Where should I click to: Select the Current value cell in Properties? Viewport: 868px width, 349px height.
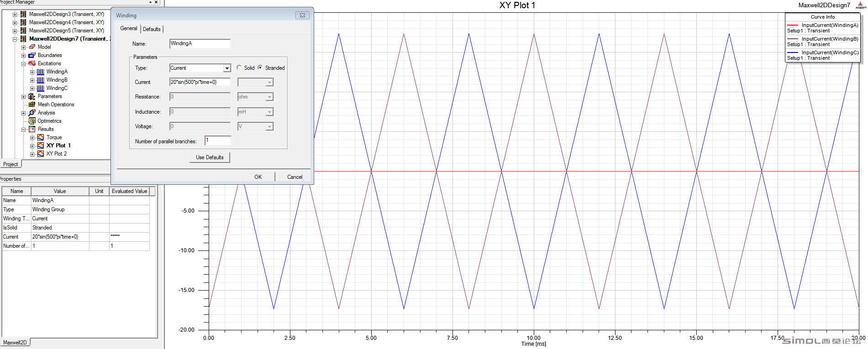click(60, 237)
